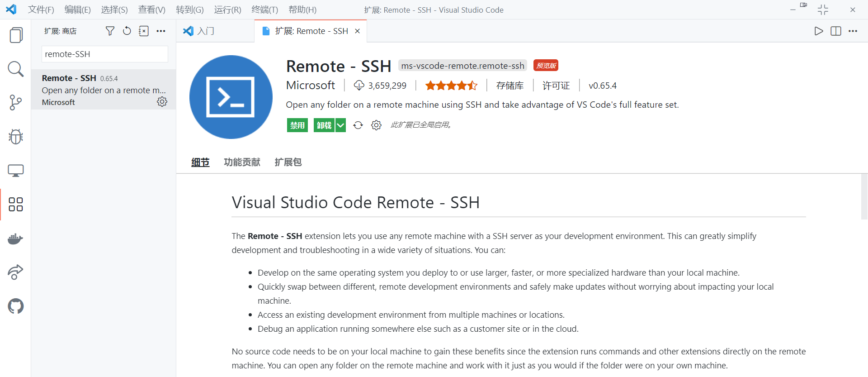Select Remote - SSH in extensions list

tap(104, 90)
